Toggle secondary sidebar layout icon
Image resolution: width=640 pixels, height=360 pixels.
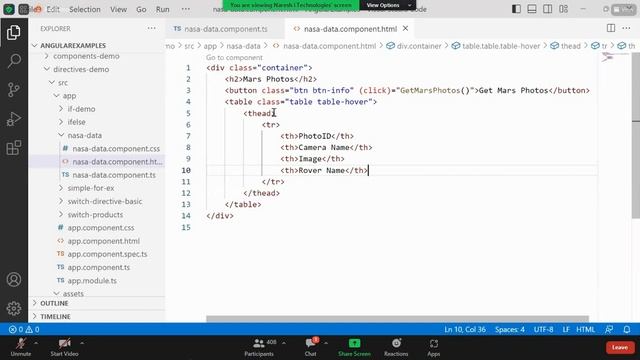[548, 9]
